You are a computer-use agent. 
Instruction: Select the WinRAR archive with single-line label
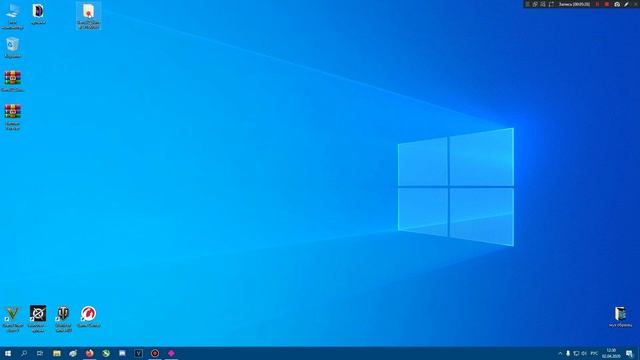tap(13, 81)
